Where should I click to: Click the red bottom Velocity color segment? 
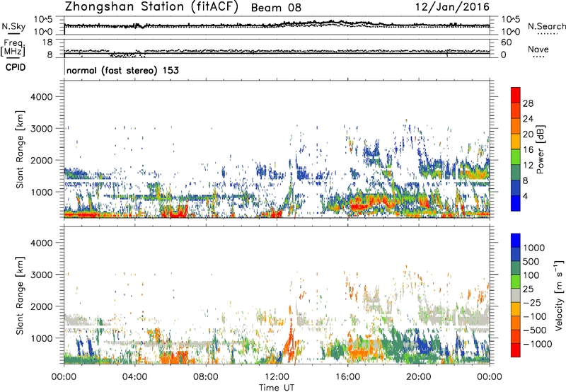(x=516, y=350)
